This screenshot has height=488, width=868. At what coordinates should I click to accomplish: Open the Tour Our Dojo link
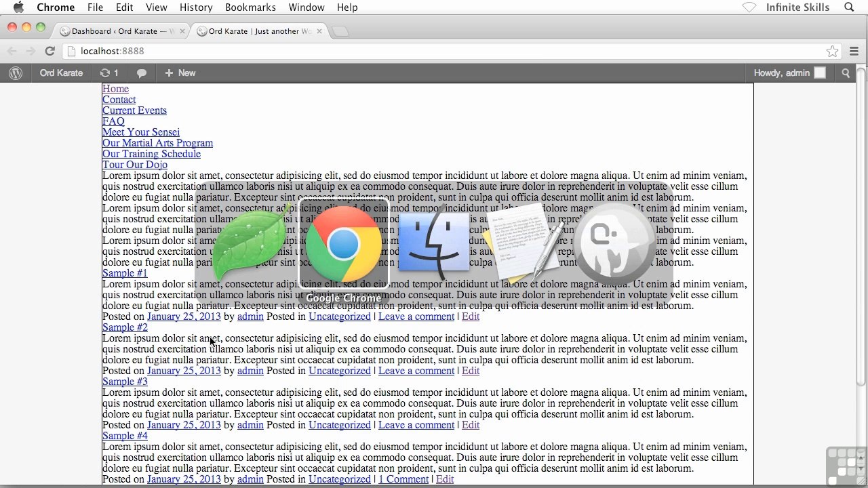pyautogui.click(x=135, y=165)
